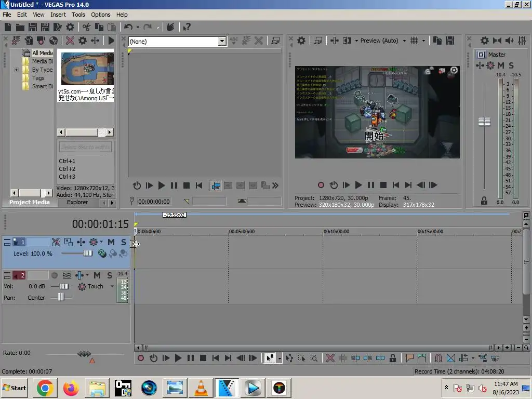
Task: Click the Pan slider on audio track 2
Action: click(x=61, y=298)
